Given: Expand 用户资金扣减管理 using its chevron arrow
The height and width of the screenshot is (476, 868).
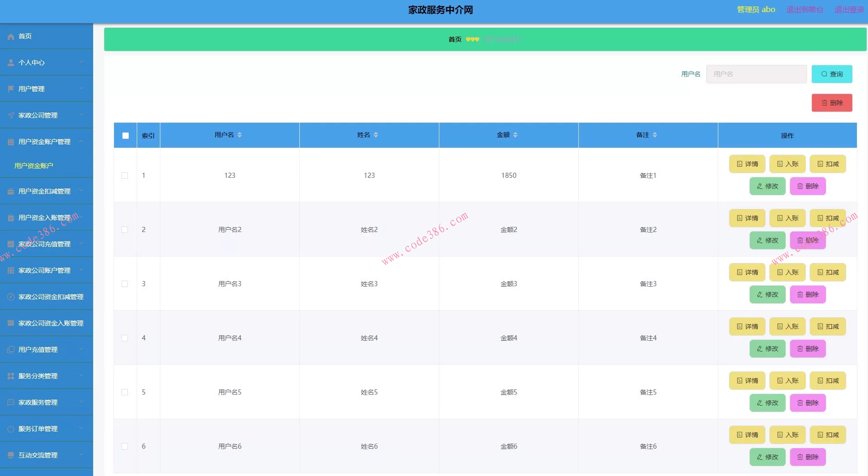Looking at the screenshot, I should coord(82,191).
